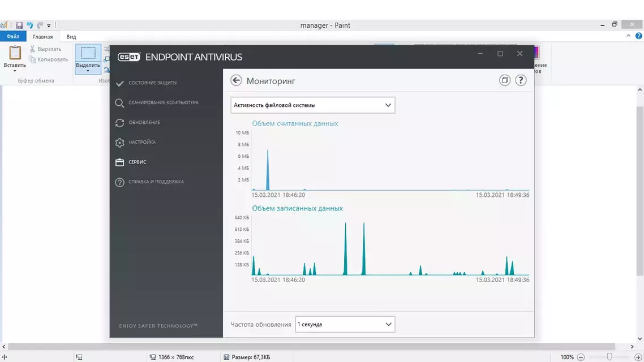Click the Объем записанных данных graph title

coord(297,208)
